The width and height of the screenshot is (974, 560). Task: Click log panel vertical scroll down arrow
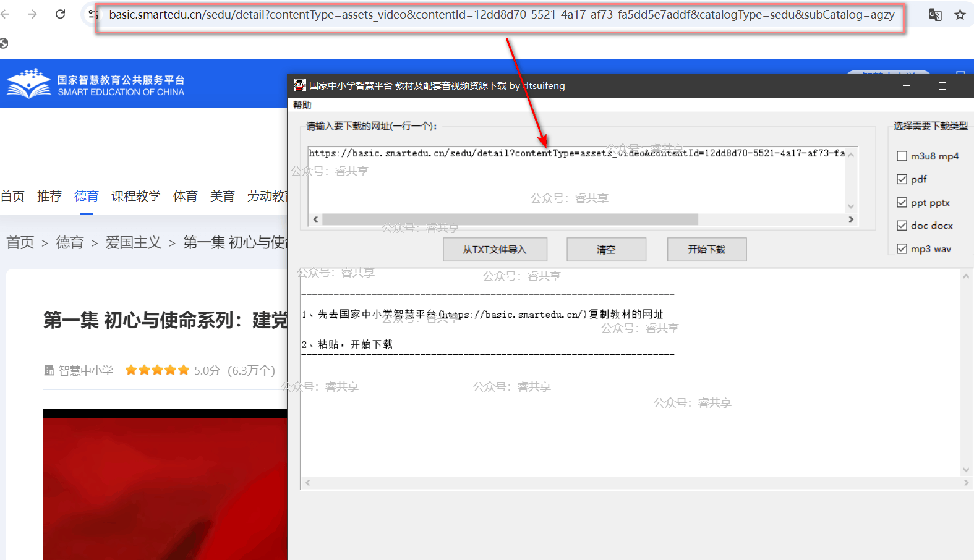(966, 470)
